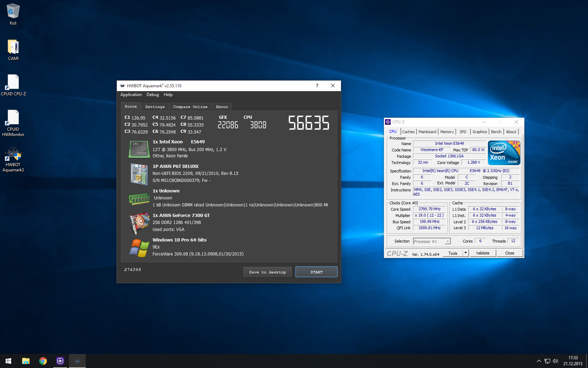Launch Google Chrome from the taskbar

[43, 361]
